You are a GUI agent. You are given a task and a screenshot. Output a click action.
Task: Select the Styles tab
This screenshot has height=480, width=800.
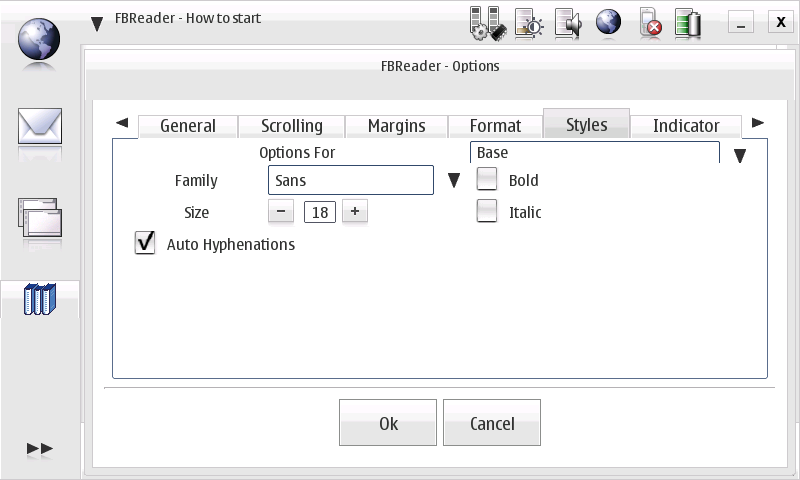pyautogui.click(x=586, y=124)
